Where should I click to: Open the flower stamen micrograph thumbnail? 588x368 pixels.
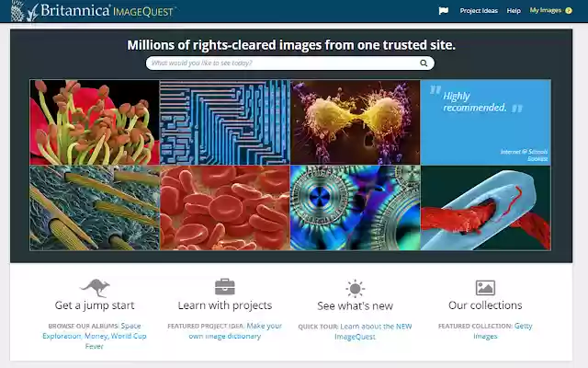(x=95, y=122)
